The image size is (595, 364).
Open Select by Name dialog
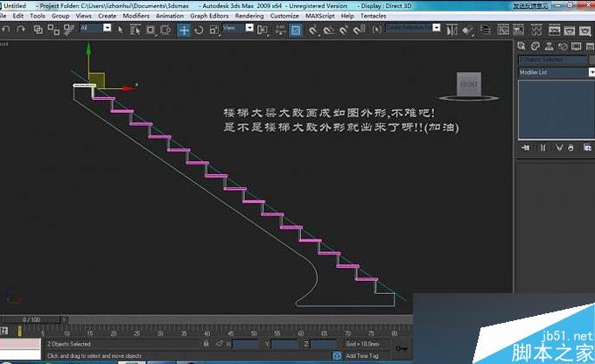[135, 30]
